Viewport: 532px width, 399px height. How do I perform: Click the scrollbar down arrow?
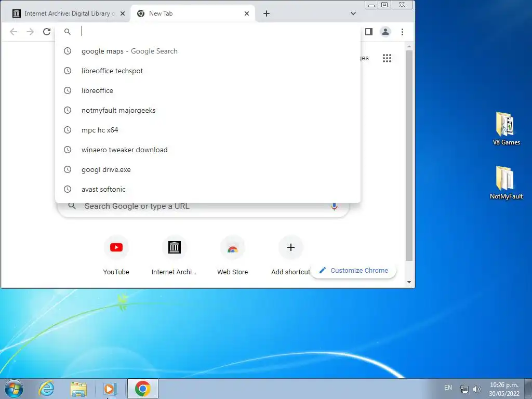pos(409,282)
